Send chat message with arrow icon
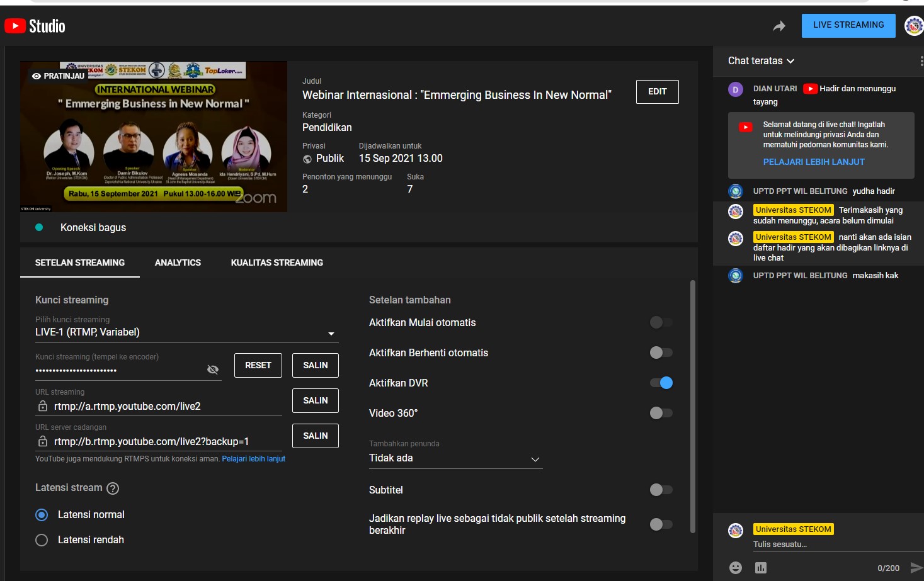Image resolution: width=924 pixels, height=581 pixels. (x=916, y=568)
